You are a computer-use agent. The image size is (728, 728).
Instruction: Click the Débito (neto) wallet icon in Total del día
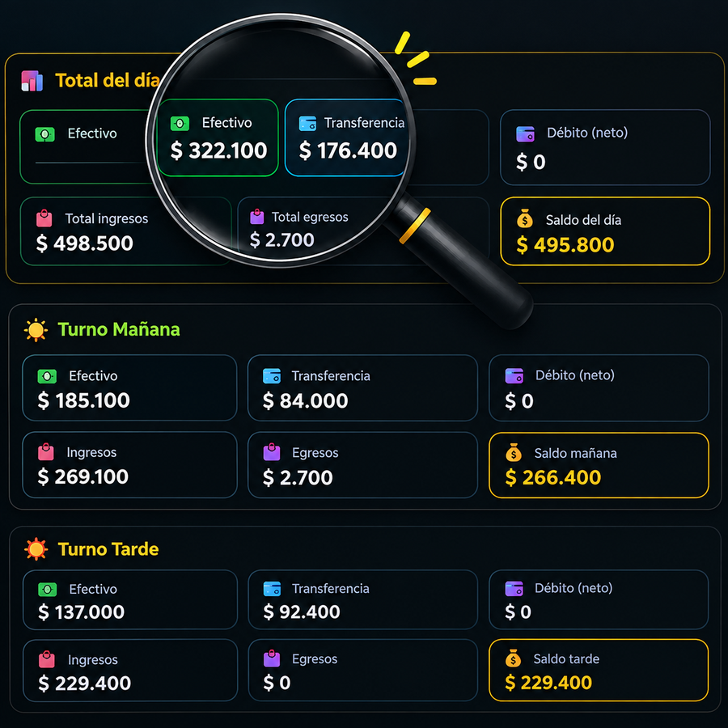pos(526,133)
